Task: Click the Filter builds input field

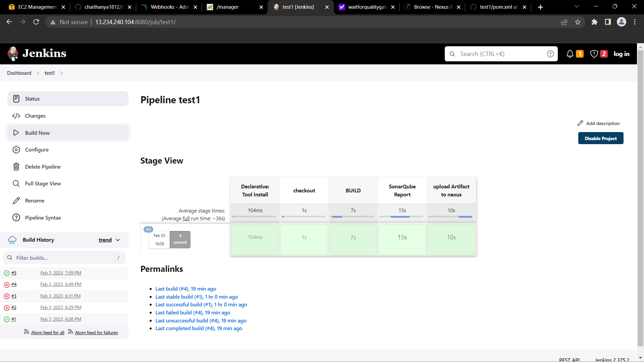Action: tap(64, 258)
